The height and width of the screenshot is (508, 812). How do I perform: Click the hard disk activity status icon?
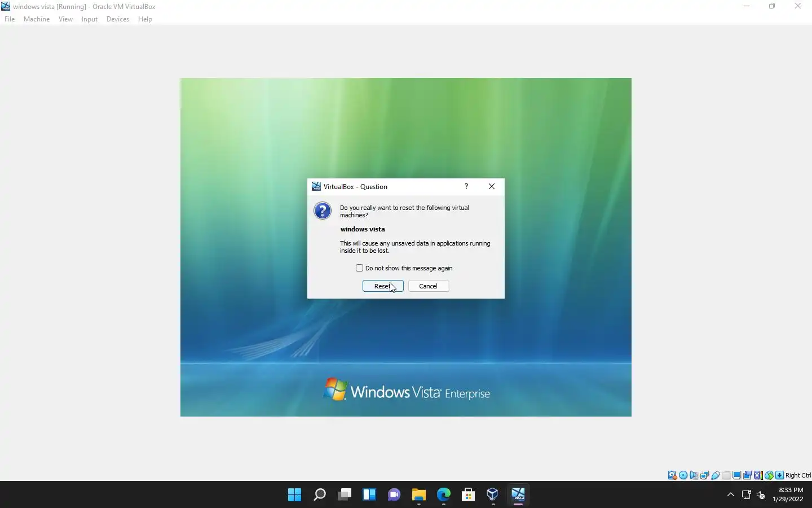672,475
